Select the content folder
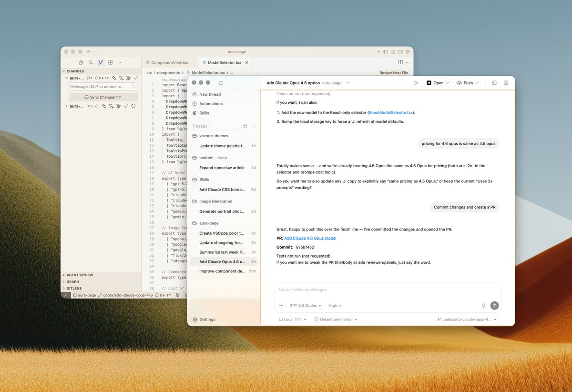This screenshot has width=572, height=392. click(x=224, y=158)
